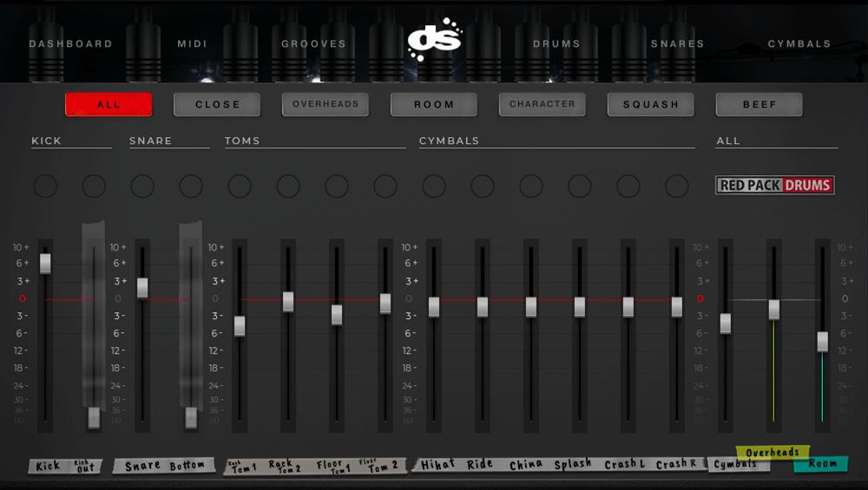Open the SNARES tab
868x490 pixels.
point(678,43)
